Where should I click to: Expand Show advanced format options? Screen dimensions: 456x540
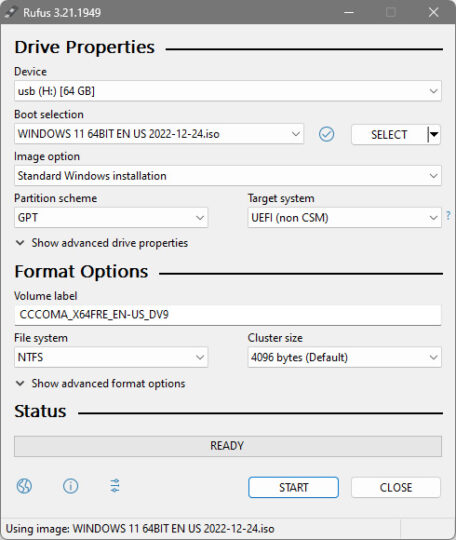pos(100,383)
